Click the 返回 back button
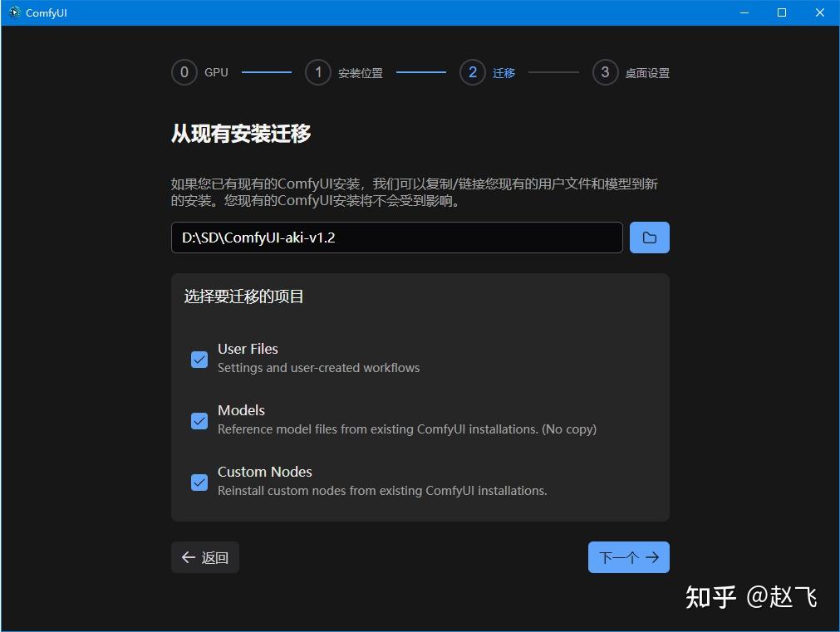The width and height of the screenshot is (840, 632). (x=205, y=557)
